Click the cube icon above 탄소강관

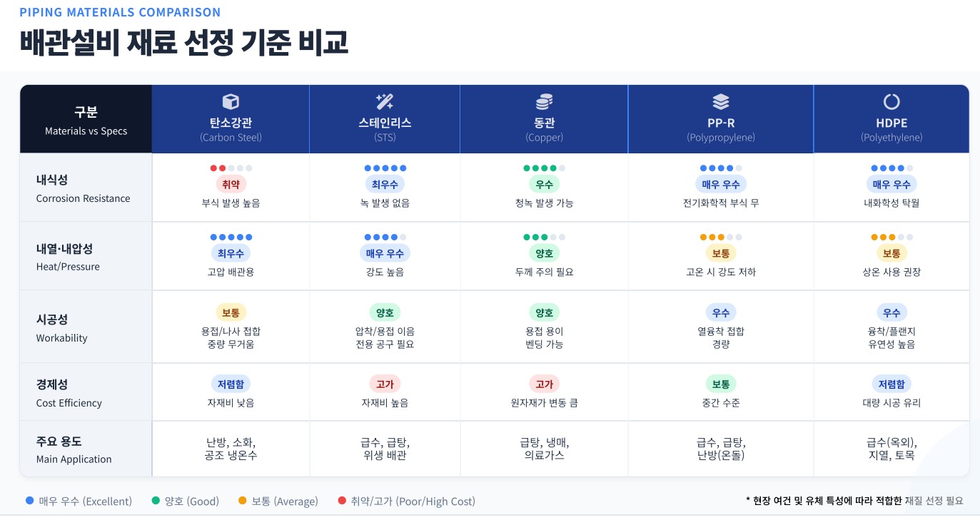click(231, 101)
